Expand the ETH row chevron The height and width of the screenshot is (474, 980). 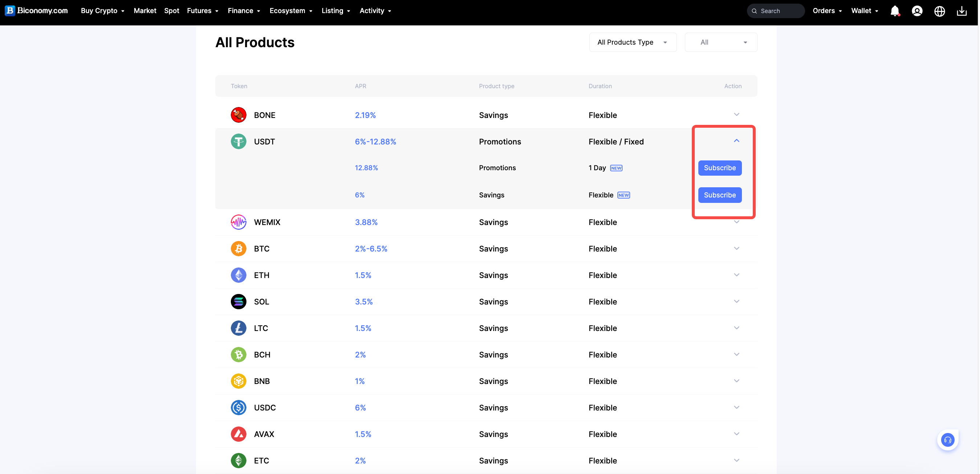click(736, 275)
